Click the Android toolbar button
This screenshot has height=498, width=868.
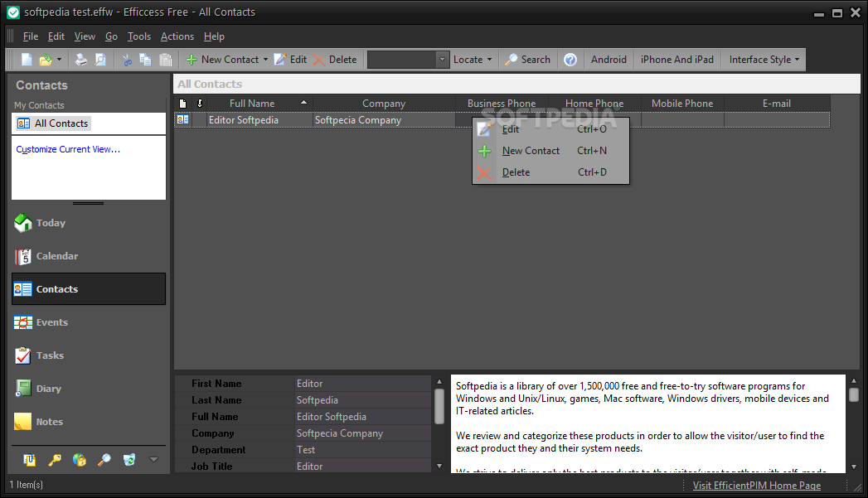tap(609, 59)
